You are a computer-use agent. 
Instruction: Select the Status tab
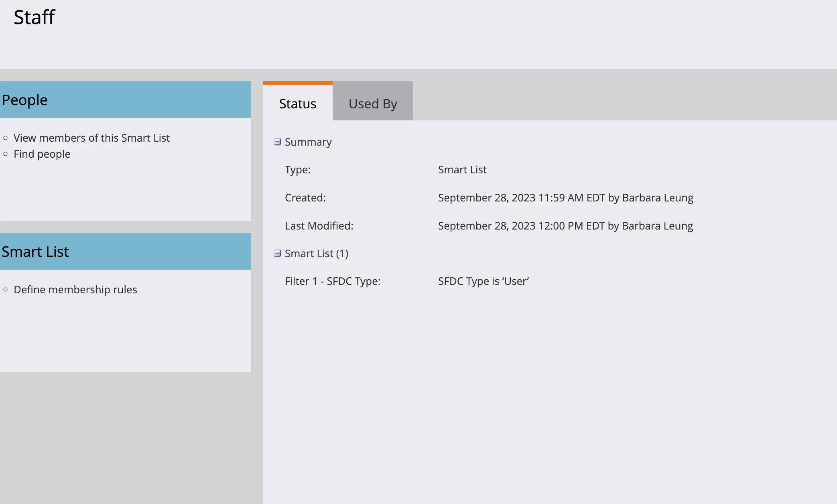coord(298,104)
